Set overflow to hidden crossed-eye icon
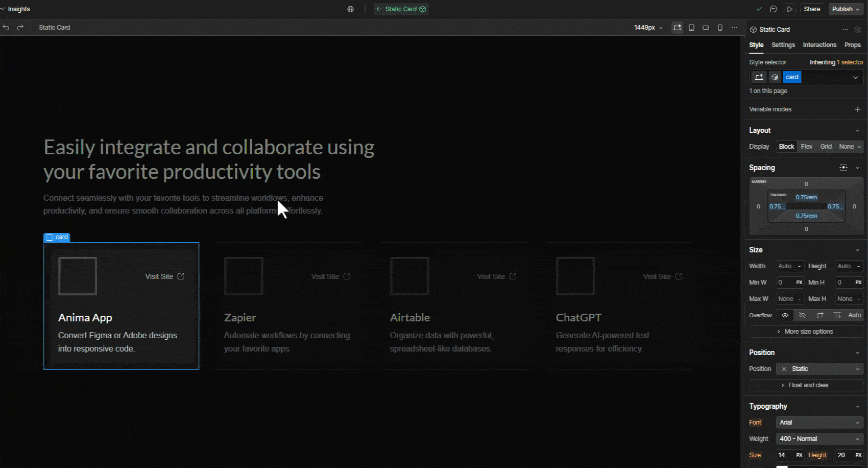Screen dimensions: 868x468 pos(802,315)
